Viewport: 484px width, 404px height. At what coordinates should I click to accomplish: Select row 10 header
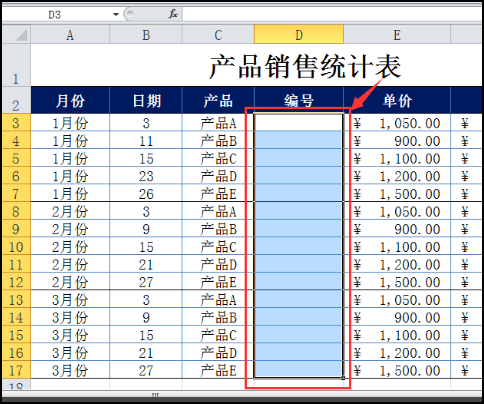coord(16,247)
